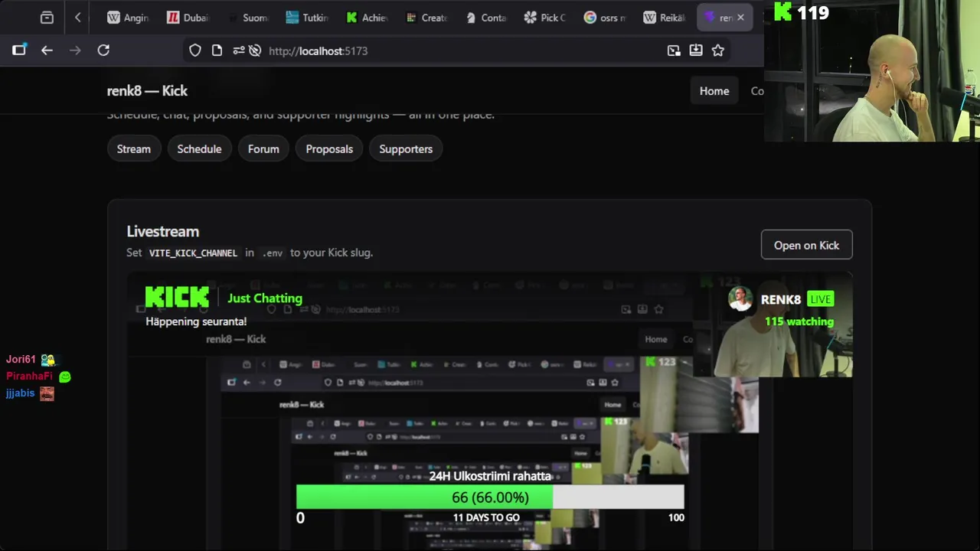Click chat user Jori61
This screenshot has height=551, width=980.
tap(21, 359)
